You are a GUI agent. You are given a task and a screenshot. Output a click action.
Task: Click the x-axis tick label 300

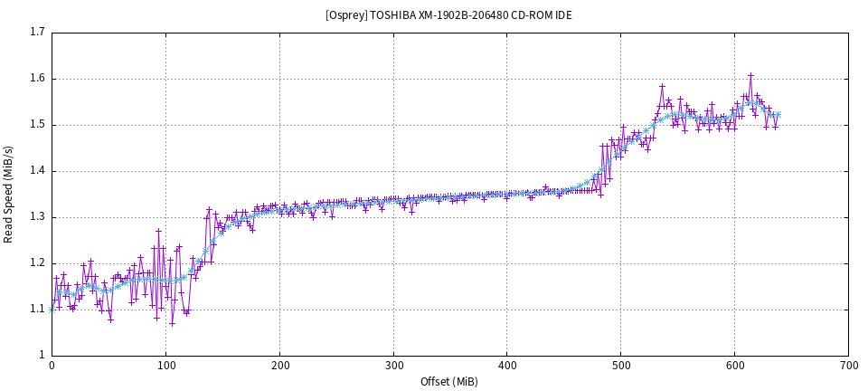click(393, 365)
